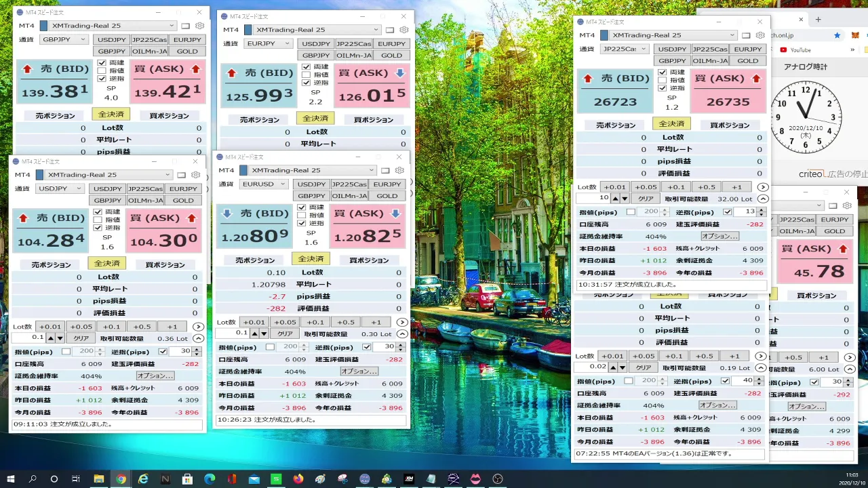This screenshot has height=488, width=868.
Task: Toggle 逆指(pips) checkbox in USDJPY window
Action: pos(163,352)
